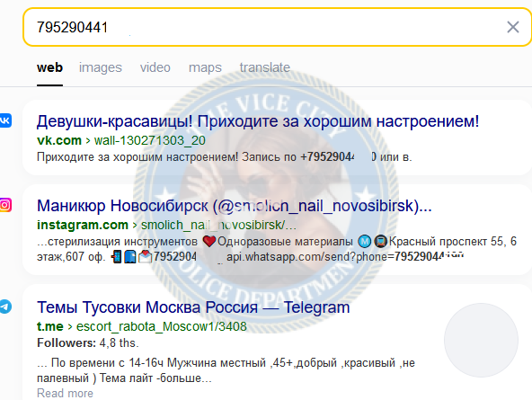
Task: Open the Девушки-красавицы result title
Action: (258, 121)
